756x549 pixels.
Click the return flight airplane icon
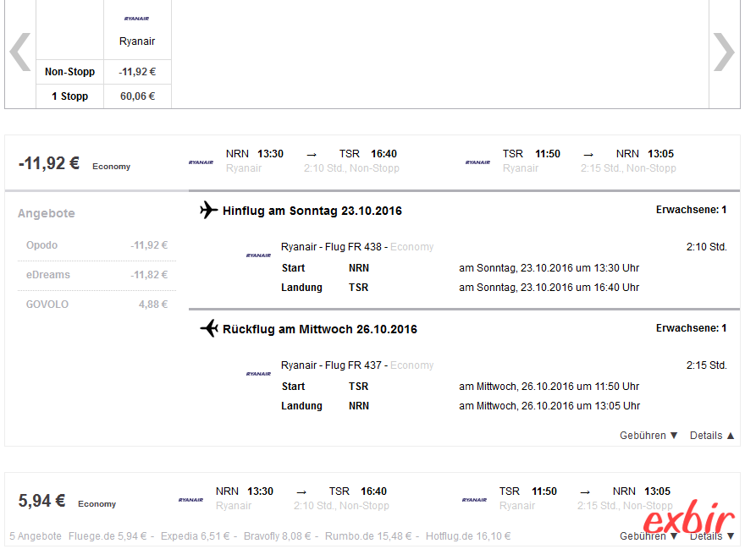(x=209, y=328)
